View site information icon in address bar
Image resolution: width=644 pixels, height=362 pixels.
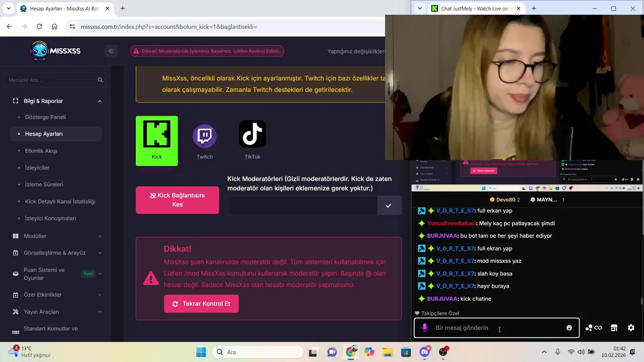click(x=72, y=27)
